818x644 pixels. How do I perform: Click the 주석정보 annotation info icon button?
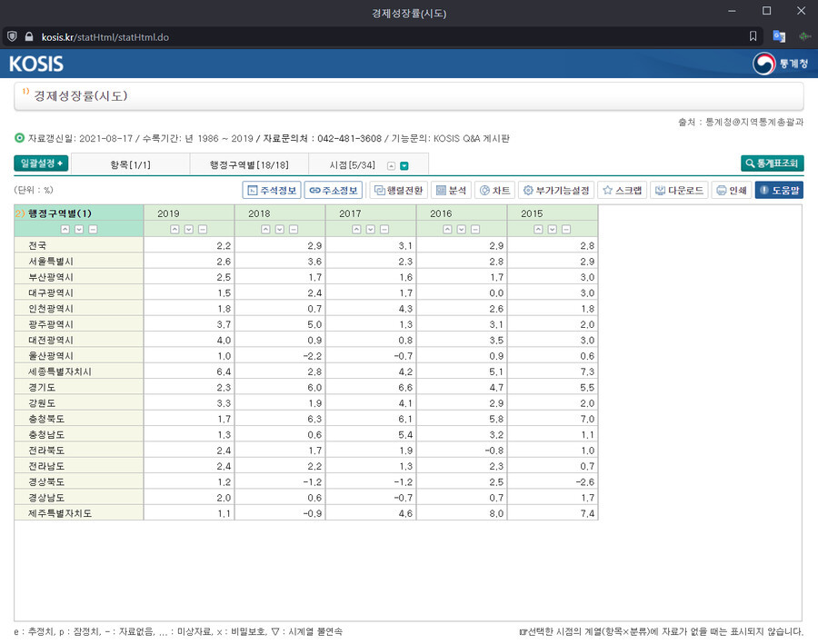pyautogui.click(x=272, y=191)
